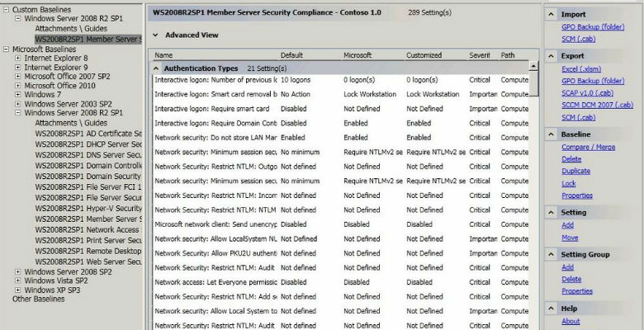Open the About help link

[x=571, y=322]
